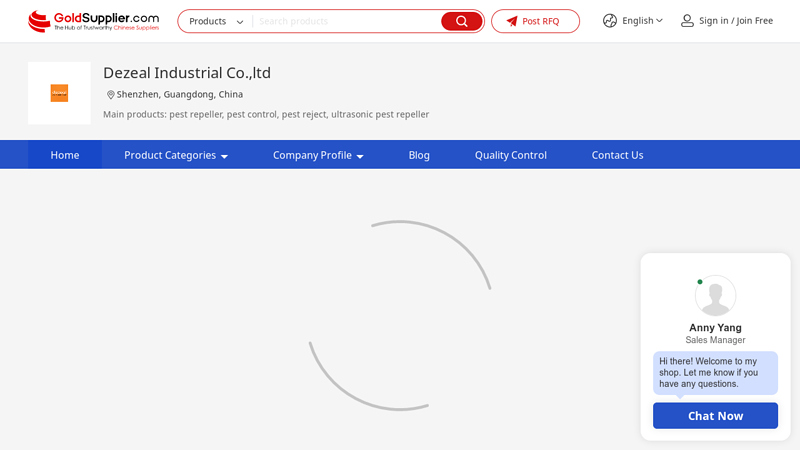This screenshot has width=800, height=450.
Task: Click the Shenzhen, Guangdong, China location text
Action: click(x=180, y=94)
